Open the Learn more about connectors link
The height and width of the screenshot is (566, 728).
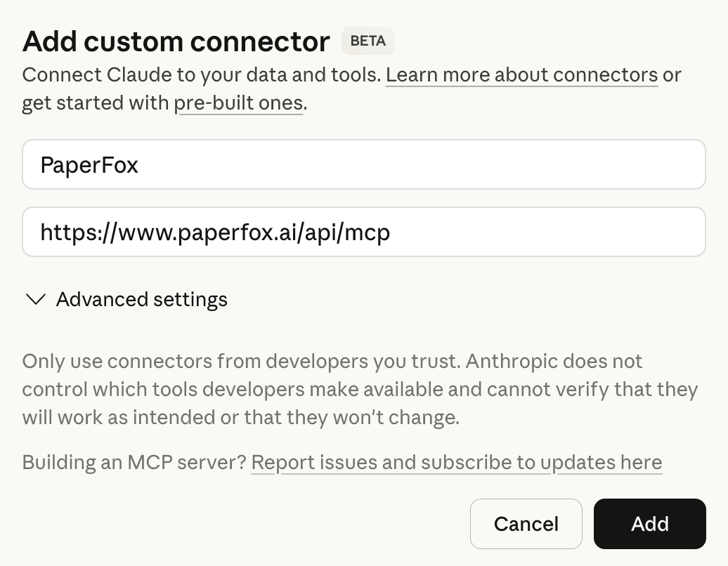521,75
